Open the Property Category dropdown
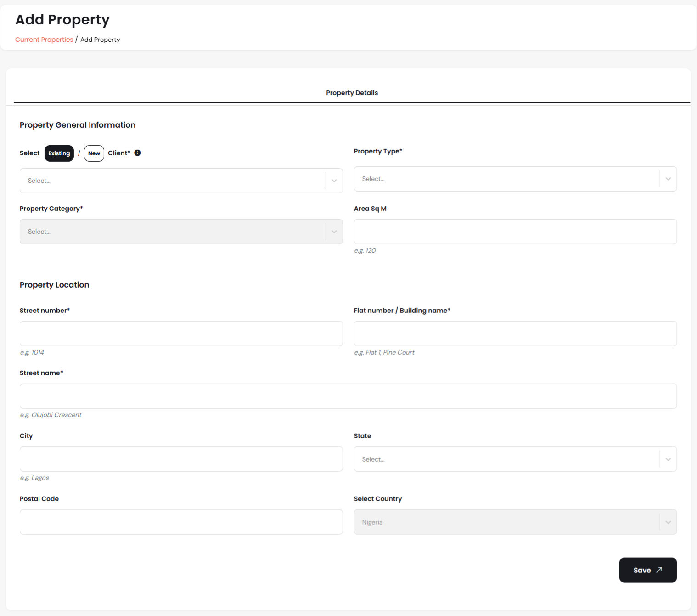Image resolution: width=697 pixels, height=616 pixels. [181, 232]
